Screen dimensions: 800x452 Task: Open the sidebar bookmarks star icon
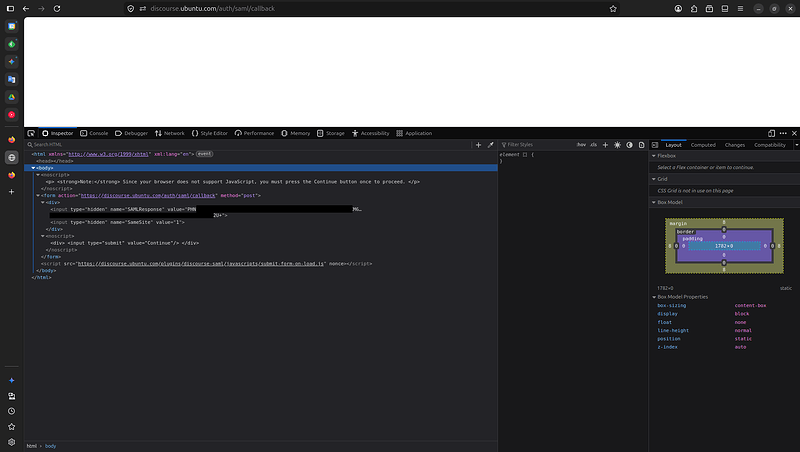coord(12,426)
